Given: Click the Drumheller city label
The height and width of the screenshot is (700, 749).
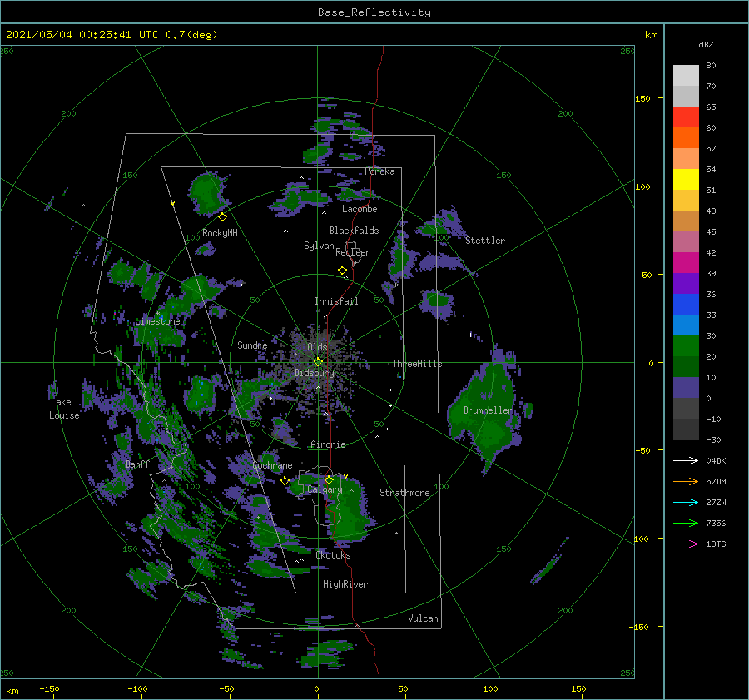Looking at the screenshot, I should click(488, 410).
